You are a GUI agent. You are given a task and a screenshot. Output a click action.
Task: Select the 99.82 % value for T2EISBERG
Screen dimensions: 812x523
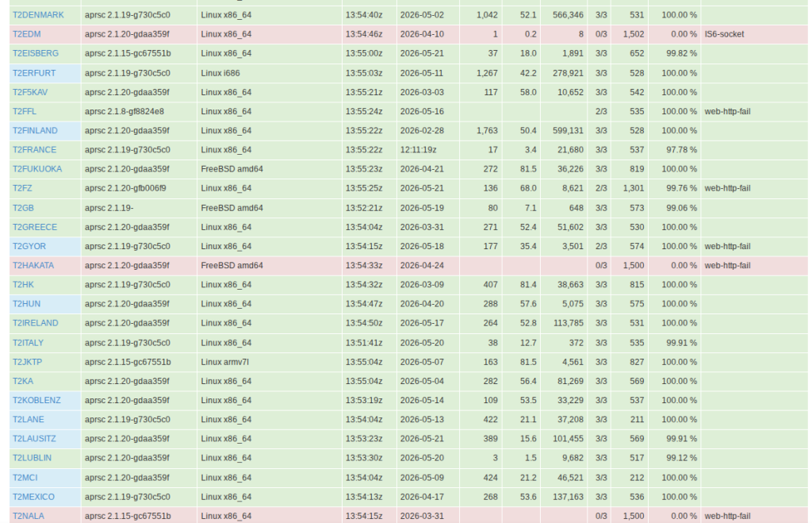click(681, 53)
